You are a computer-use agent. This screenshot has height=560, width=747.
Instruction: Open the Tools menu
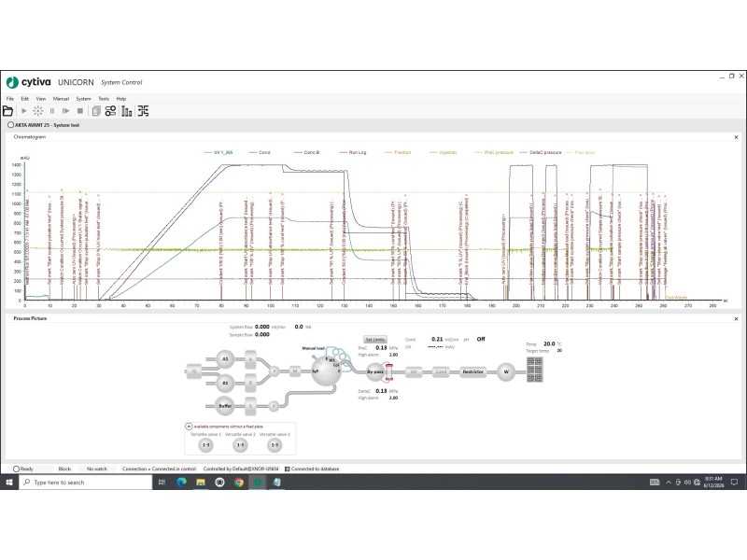104,99
